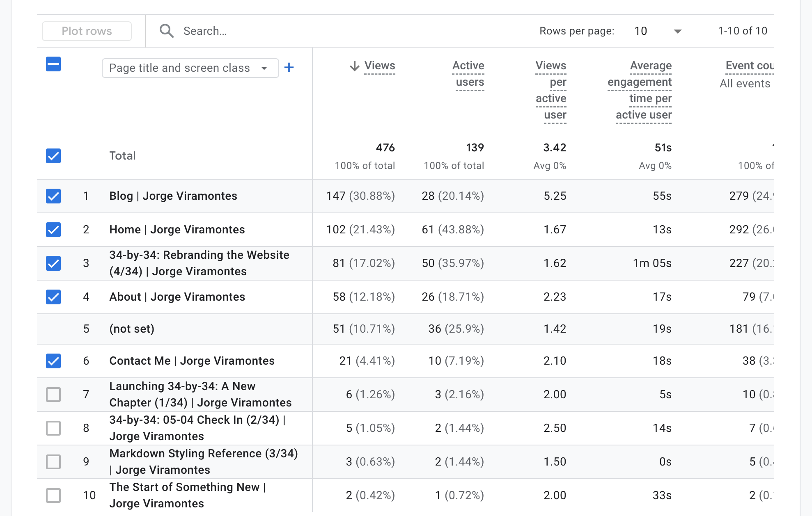Check the Markdown Styling Reference row checkbox
812x516 pixels.
point(53,462)
